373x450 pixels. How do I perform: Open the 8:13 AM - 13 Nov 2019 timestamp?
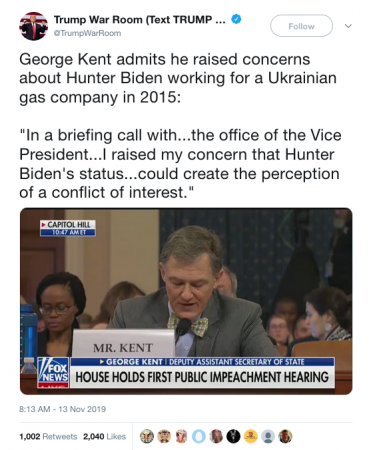click(x=62, y=409)
